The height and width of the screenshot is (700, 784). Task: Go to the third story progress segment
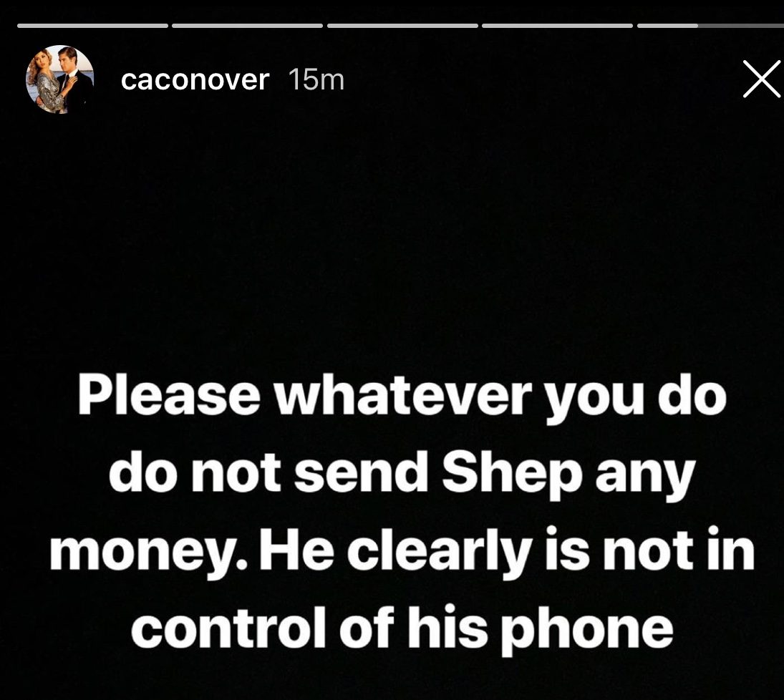(x=402, y=26)
